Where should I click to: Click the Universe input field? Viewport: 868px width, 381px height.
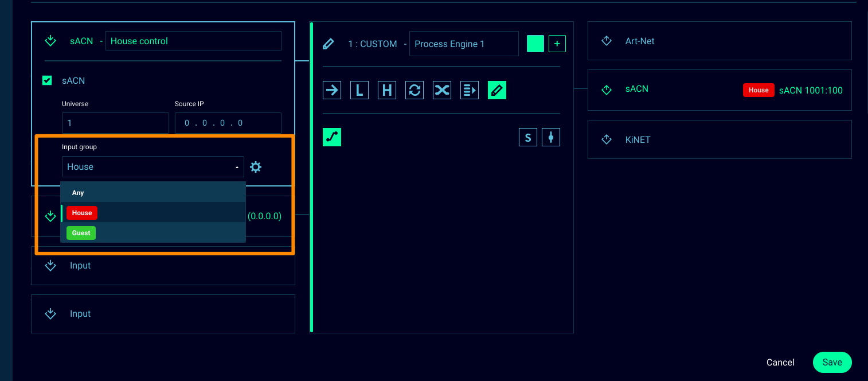(115, 123)
